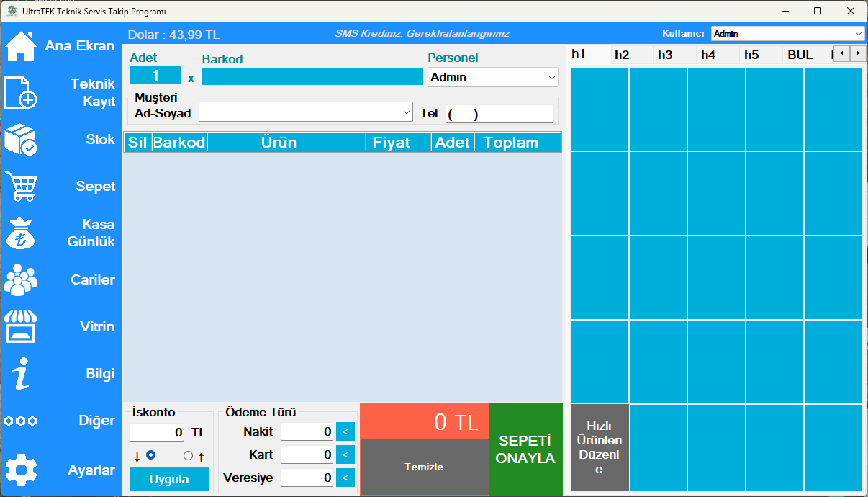Open the Vitrin storefront icon

point(21,327)
